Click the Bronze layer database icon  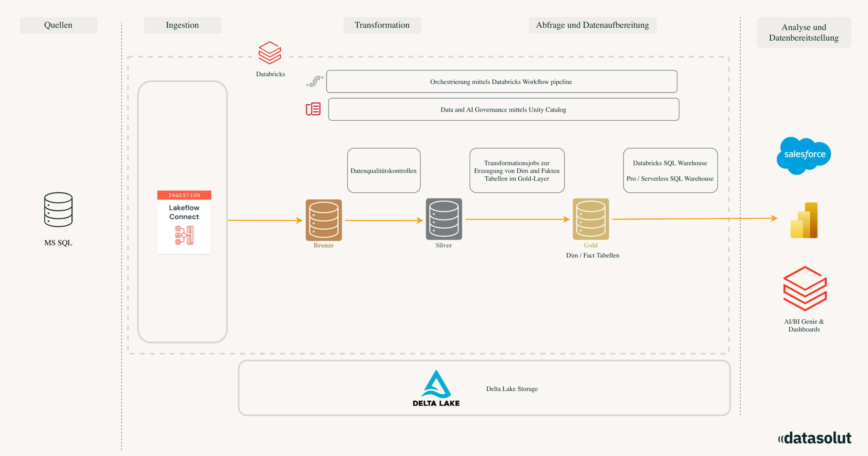(324, 220)
